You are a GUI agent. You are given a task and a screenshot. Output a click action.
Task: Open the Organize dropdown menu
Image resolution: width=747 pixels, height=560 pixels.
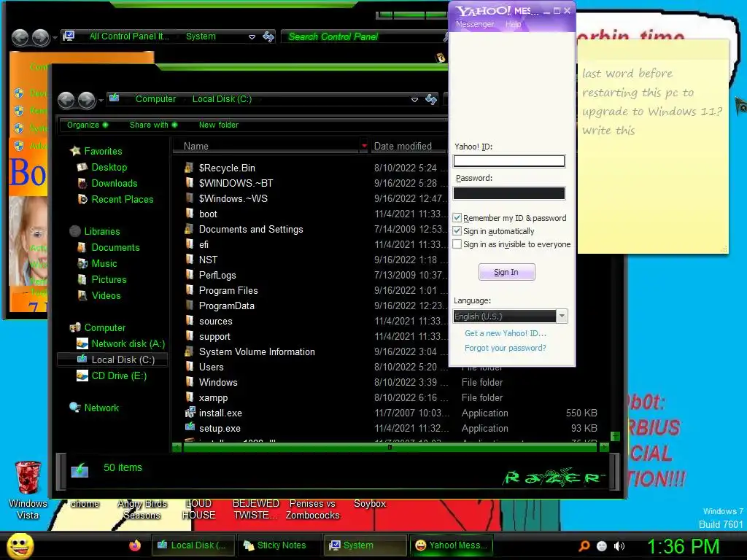coord(88,125)
